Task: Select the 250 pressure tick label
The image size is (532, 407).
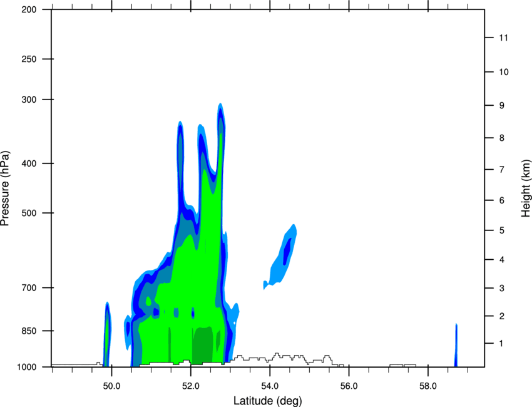Action: tap(29, 59)
